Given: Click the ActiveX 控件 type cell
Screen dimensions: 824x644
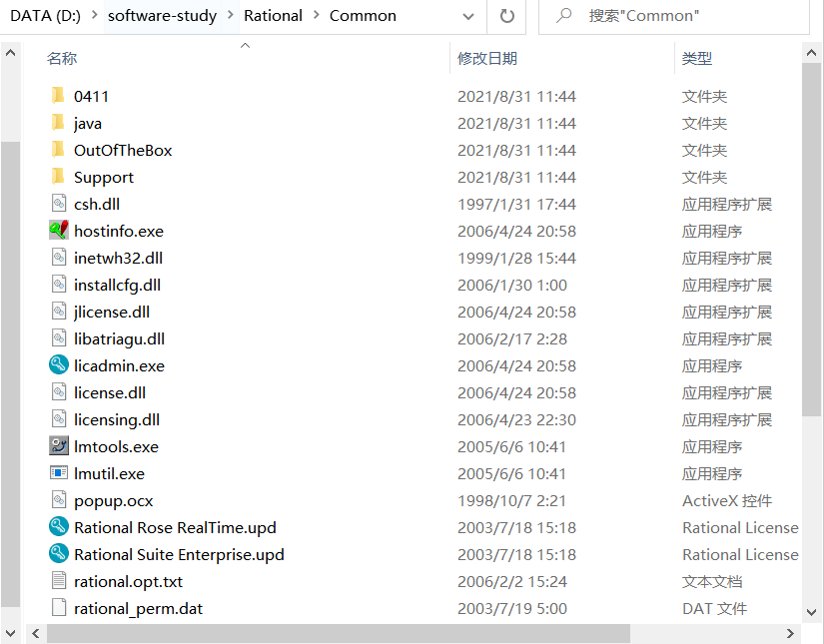Looking at the screenshot, I should [x=727, y=500].
